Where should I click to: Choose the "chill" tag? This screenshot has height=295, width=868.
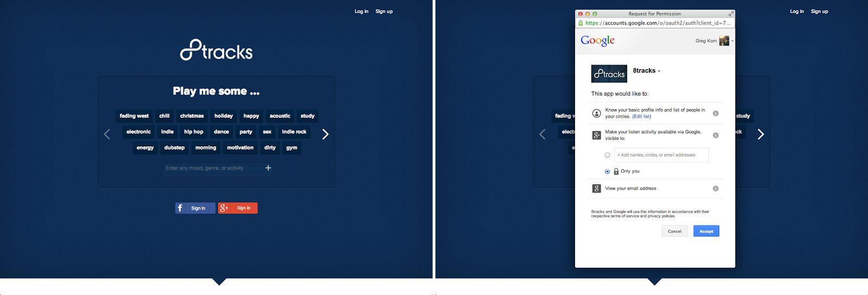click(x=164, y=116)
